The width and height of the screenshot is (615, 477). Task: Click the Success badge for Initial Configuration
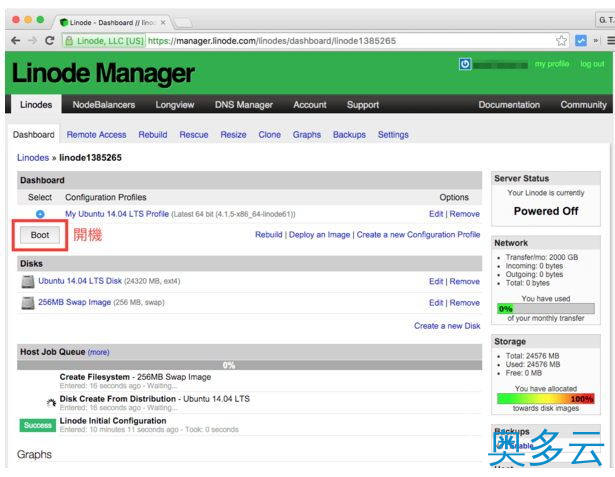(38, 425)
